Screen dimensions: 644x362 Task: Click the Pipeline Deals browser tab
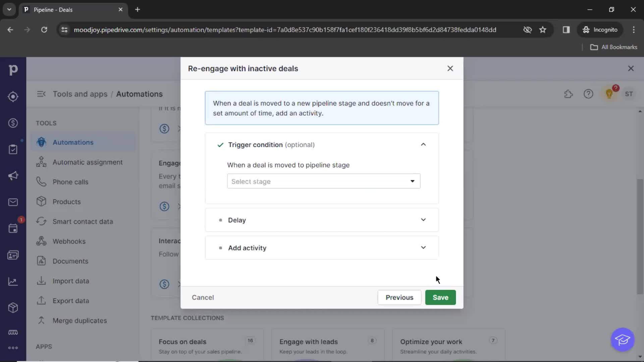pyautogui.click(x=73, y=10)
